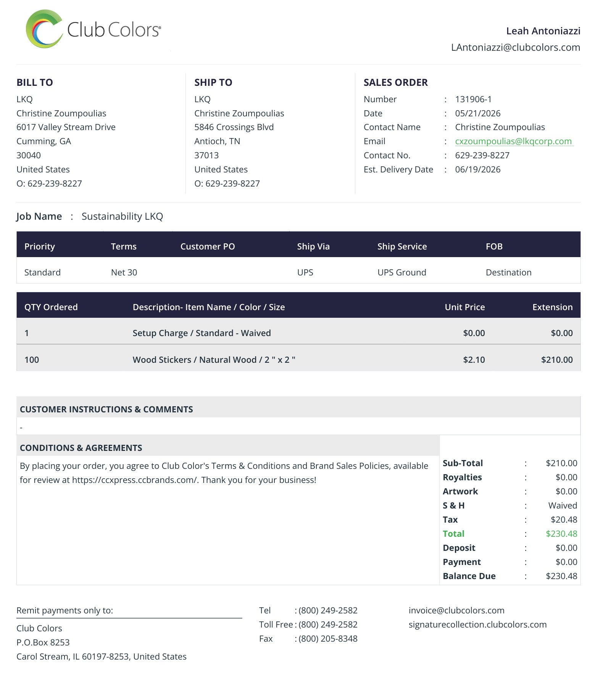Click the Customer Instructions & Comments heading
This screenshot has height=700, width=598.
[x=106, y=409]
